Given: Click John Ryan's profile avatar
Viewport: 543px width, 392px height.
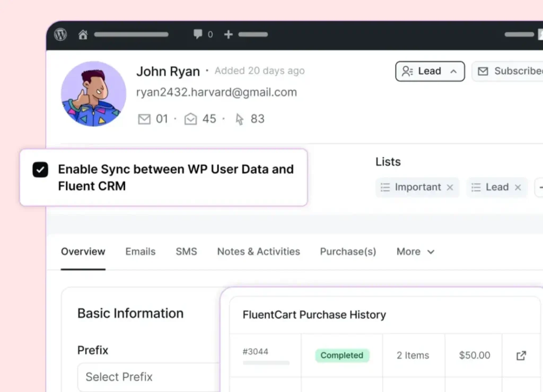Looking at the screenshot, I should (93, 94).
